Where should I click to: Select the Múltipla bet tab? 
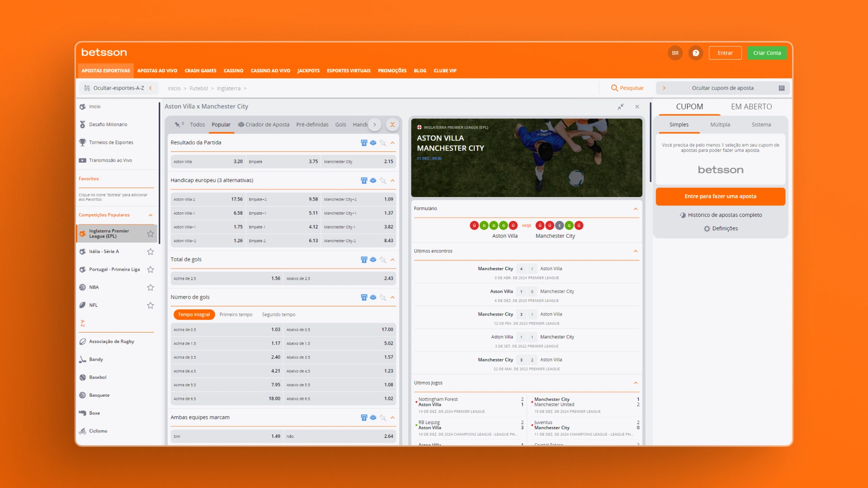[x=720, y=125]
